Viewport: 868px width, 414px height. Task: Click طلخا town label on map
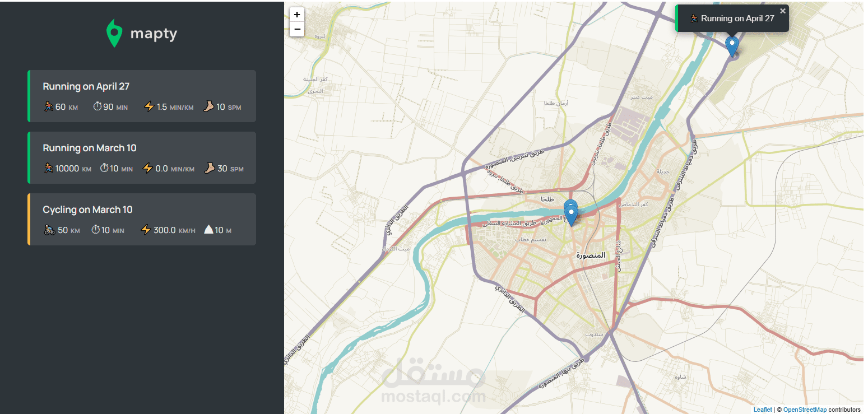tap(547, 199)
